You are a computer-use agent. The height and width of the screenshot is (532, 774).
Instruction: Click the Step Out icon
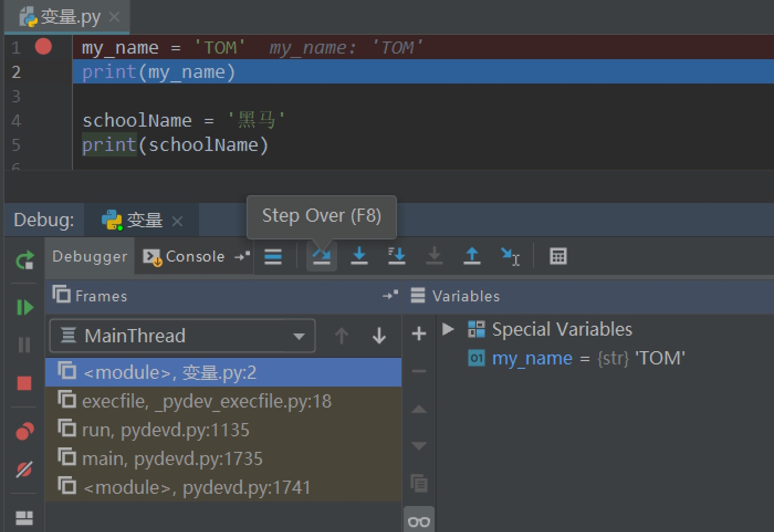coord(472,256)
